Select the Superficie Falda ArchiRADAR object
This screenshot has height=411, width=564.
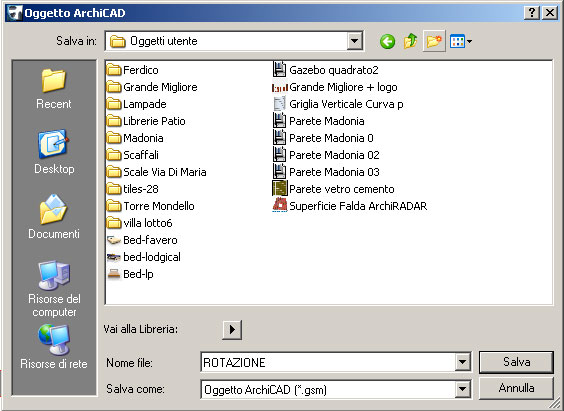coord(350,206)
